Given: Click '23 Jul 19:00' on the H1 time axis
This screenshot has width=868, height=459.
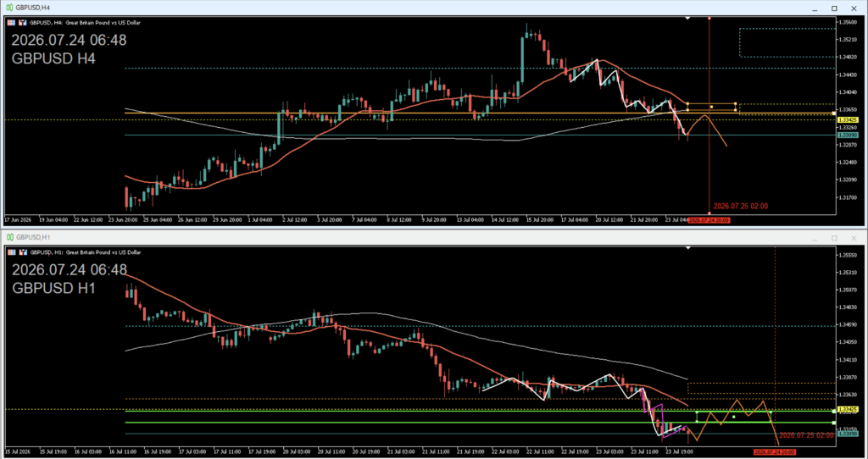Looking at the screenshot, I should pos(681,452).
